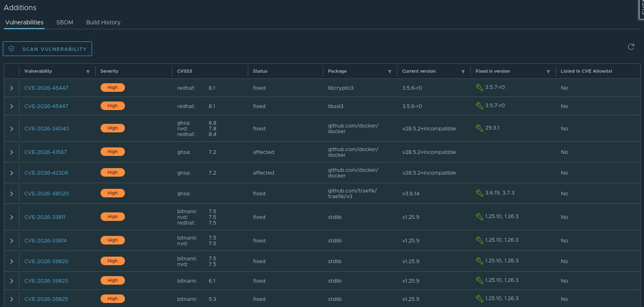Open the CVE-2026-39820 link
This screenshot has width=644, height=307.
click(x=46, y=261)
